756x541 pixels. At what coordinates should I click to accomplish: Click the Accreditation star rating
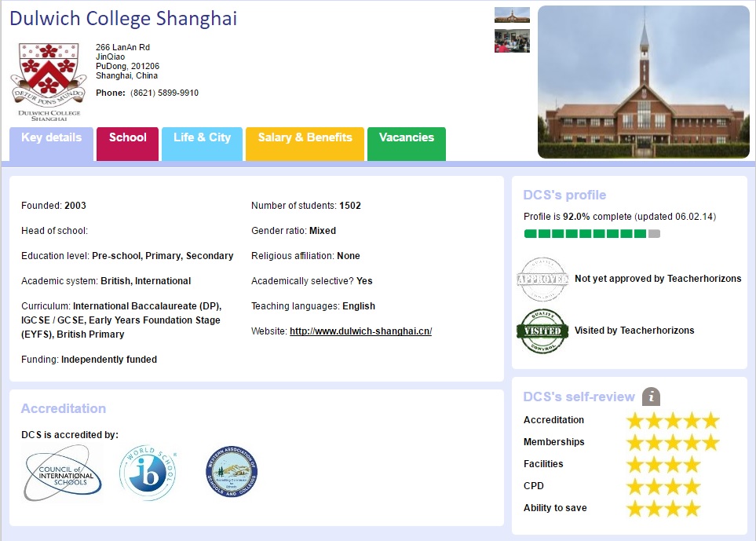[x=673, y=420]
